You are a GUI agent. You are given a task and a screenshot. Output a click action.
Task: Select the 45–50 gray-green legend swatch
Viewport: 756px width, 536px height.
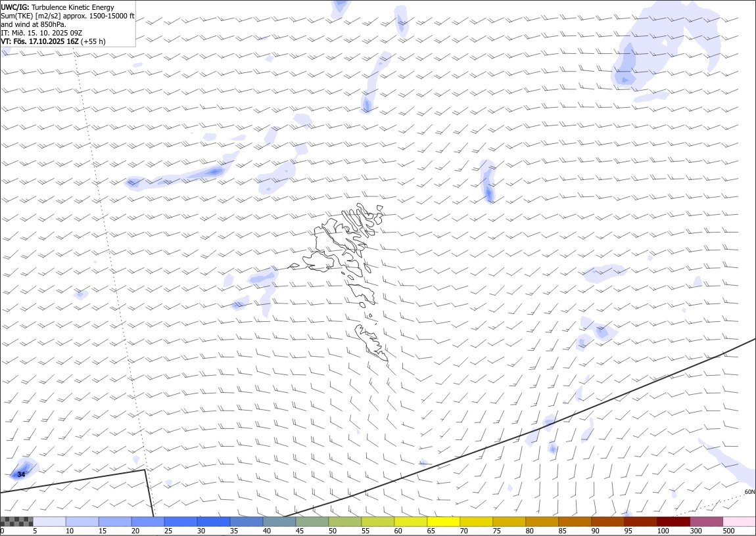pyautogui.click(x=312, y=522)
